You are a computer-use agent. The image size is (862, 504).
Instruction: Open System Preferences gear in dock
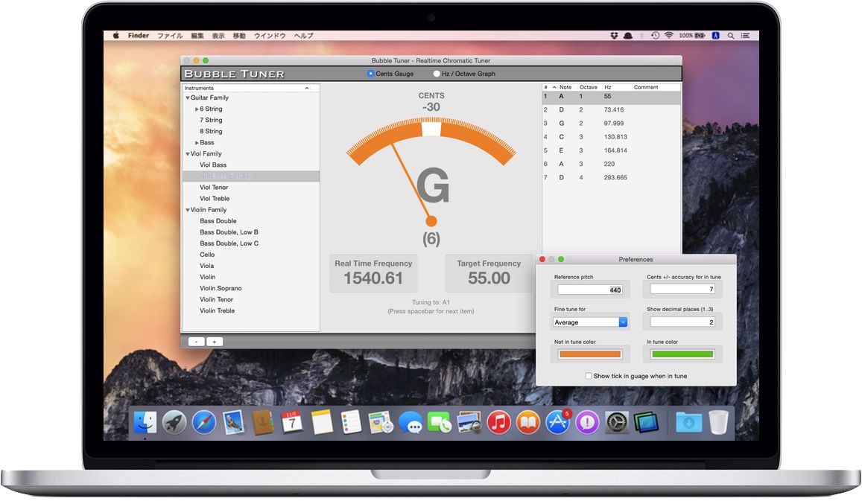point(617,423)
